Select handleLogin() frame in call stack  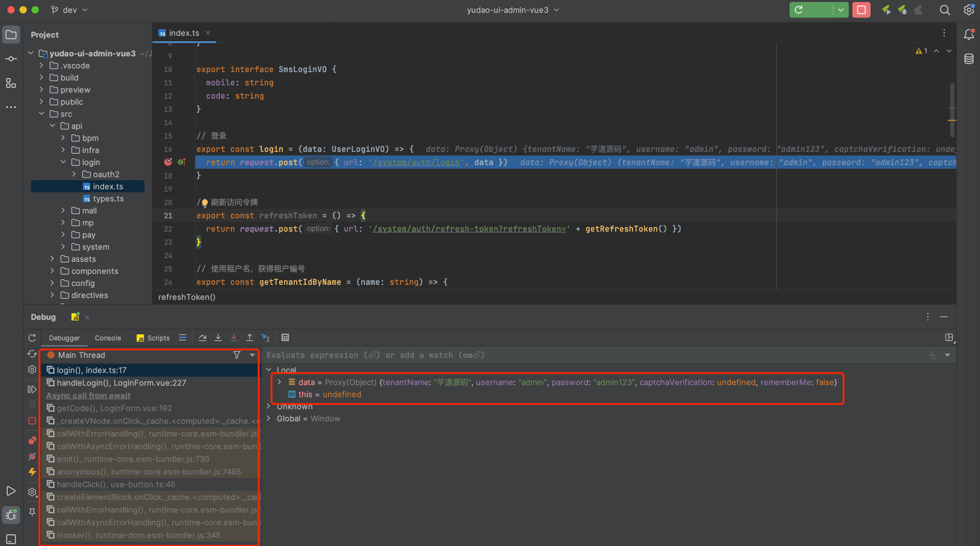click(x=121, y=383)
